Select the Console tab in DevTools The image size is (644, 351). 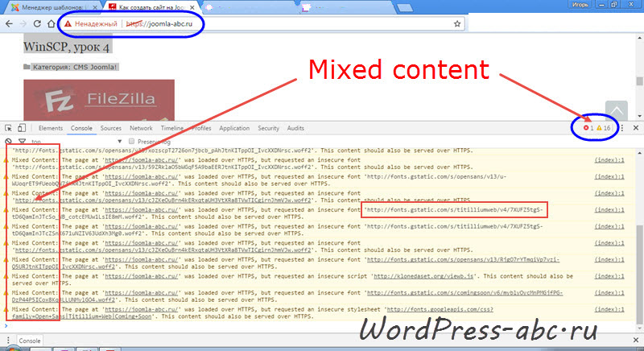pyautogui.click(x=81, y=128)
